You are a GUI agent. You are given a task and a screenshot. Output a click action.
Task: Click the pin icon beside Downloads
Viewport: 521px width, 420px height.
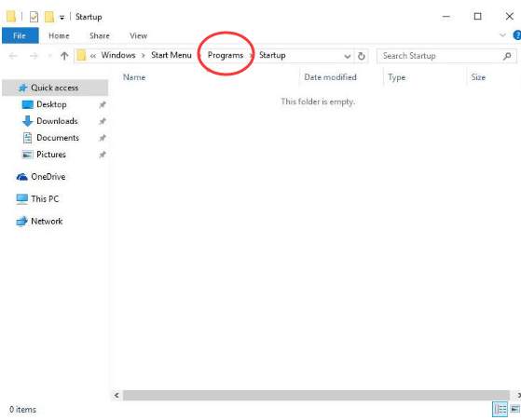(103, 121)
